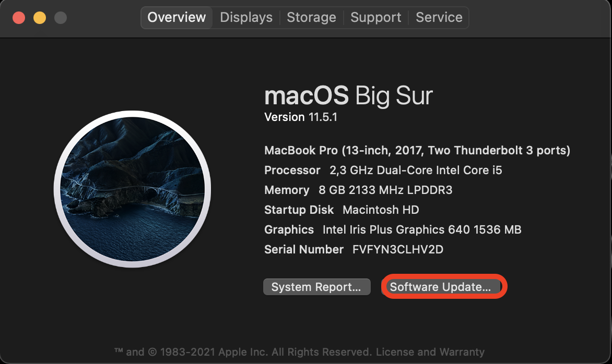Viewport: 612px width, 364px height.
Task: Click the Startup Disk name Macintosh HD
Action: click(381, 210)
